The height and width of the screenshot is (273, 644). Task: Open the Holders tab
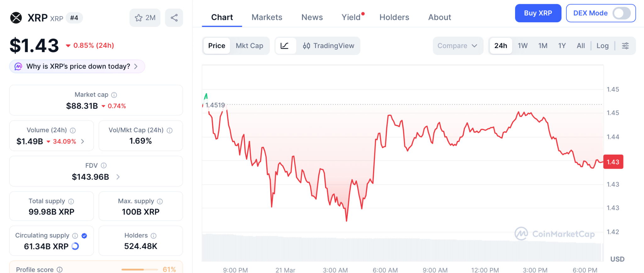(x=394, y=17)
